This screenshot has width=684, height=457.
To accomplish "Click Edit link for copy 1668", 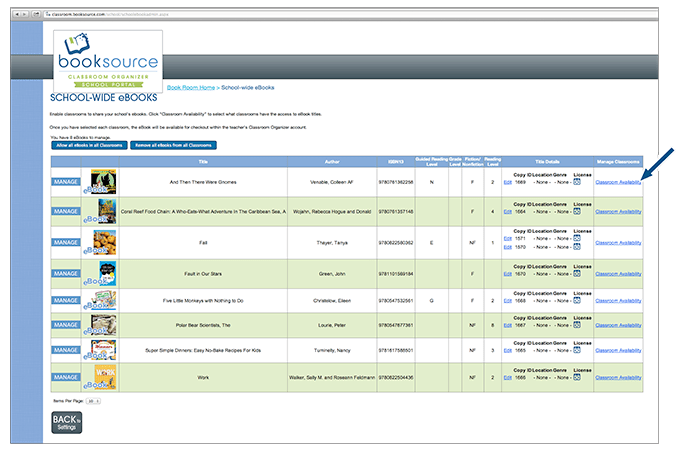I will [507, 300].
